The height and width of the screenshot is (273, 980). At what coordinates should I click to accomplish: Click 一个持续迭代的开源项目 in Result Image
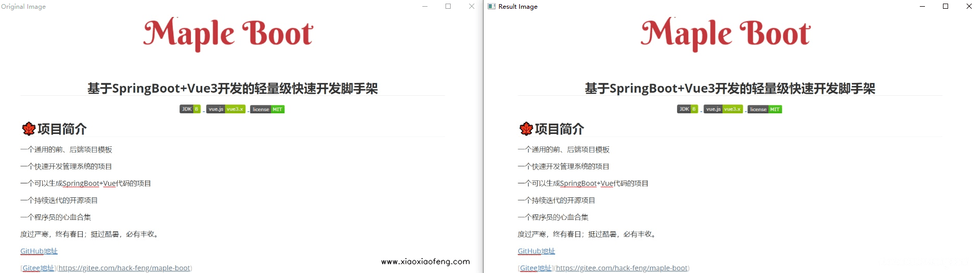coord(557,200)
